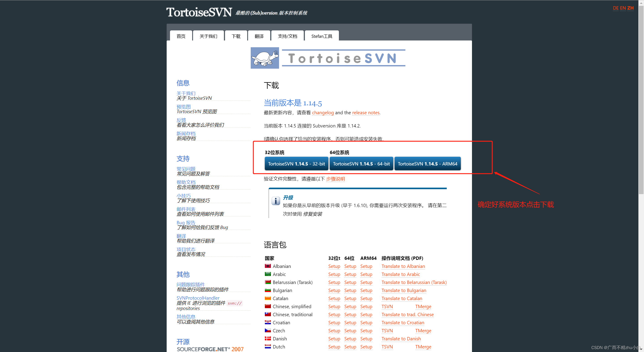The height and width of the screenshot is (352, 644).
Task: Click the Chinese, simplified flag icon
Action: pos(268,306)
